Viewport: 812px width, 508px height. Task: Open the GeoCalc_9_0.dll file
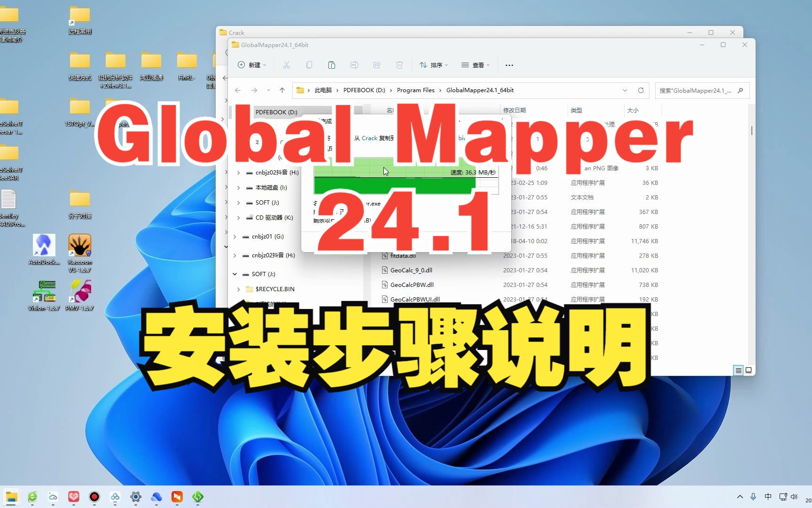click(412, 270)
